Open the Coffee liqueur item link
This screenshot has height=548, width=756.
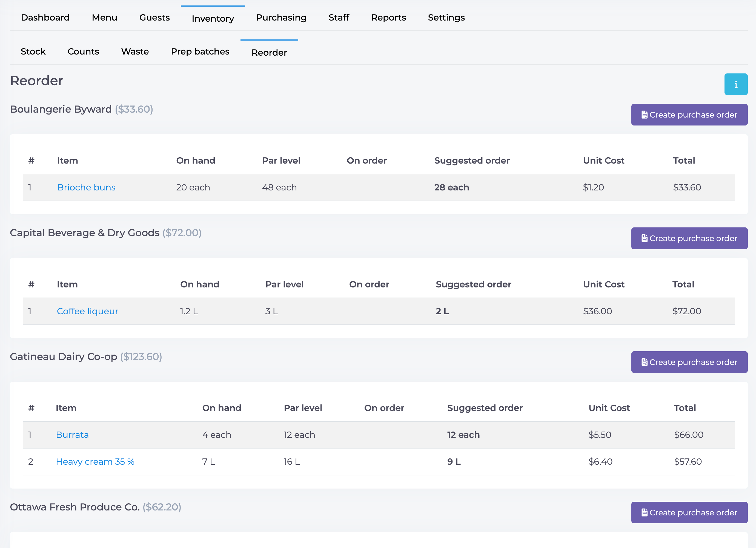point(87,311)
